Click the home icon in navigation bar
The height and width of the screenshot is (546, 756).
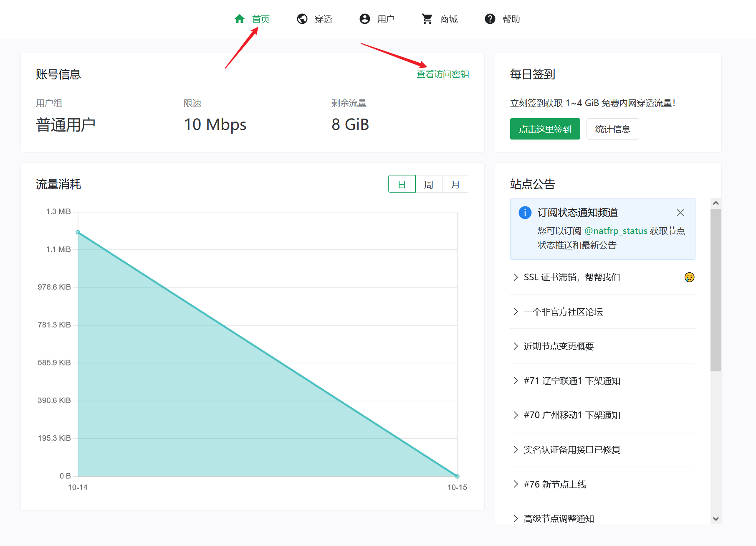(240, 19)
